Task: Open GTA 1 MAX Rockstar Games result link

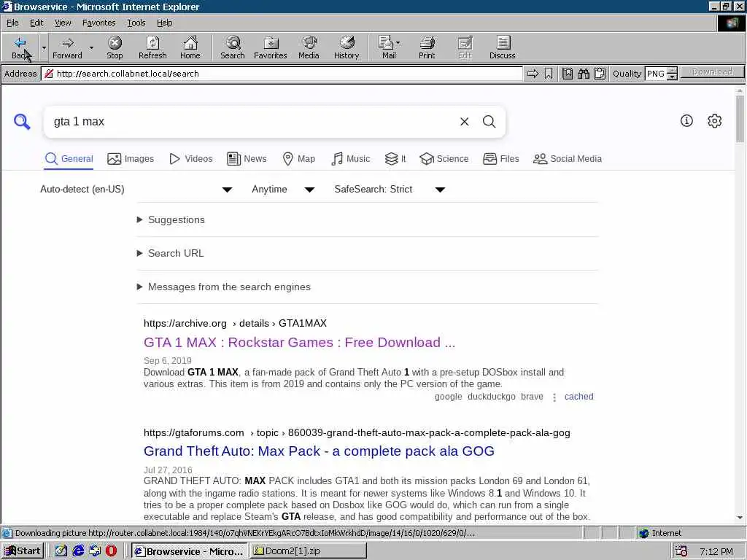Action: 299,343
